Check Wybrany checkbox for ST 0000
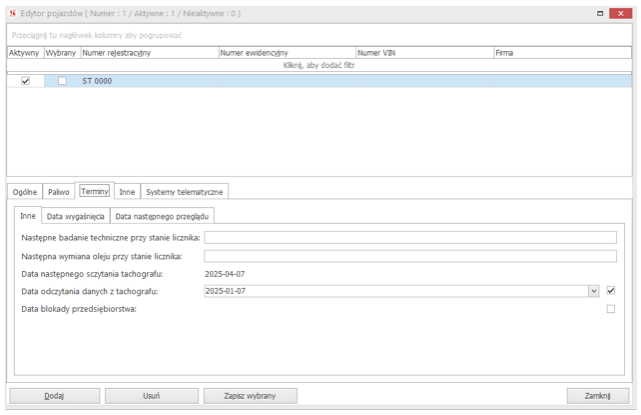The height and width of the screenshot is (415, 641). coord(62,81)
